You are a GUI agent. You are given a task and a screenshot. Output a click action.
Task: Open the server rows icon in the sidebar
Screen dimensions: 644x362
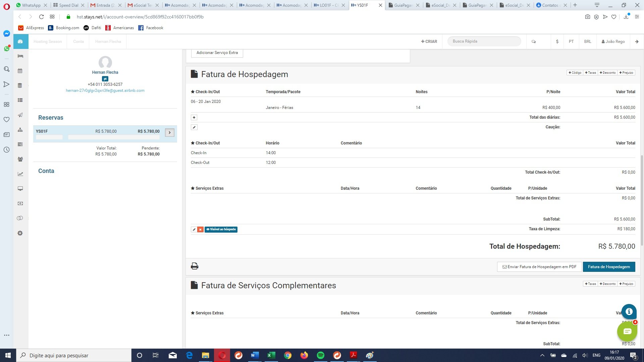[x=20, y=144]
